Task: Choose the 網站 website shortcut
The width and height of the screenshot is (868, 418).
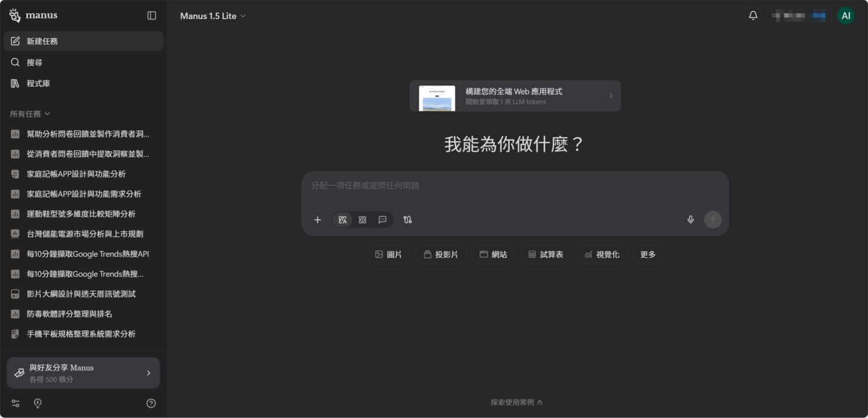Action: pos(493,254)
